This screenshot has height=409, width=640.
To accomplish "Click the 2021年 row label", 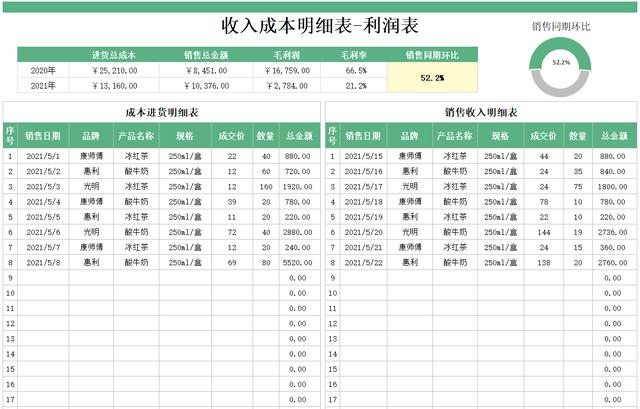I will pos(43,86).
